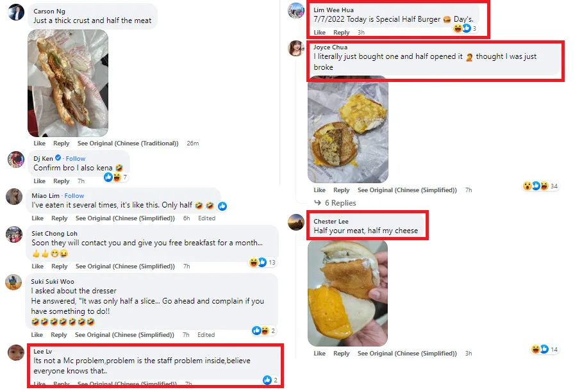
Task: Click Joyce Chua's profile avatar
Action: 296,49
